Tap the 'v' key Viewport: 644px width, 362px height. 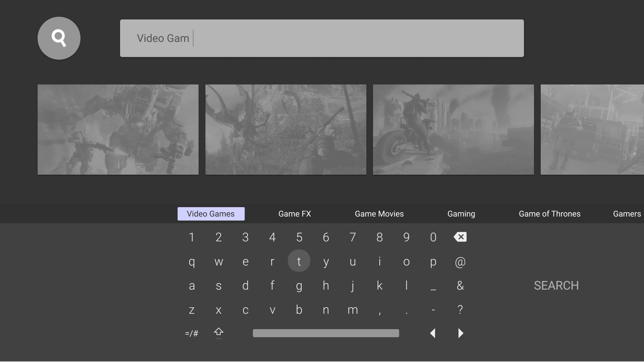(272, 310)
